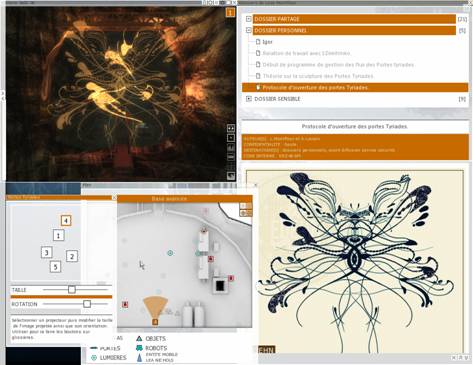Collapse the DOSSIER PERSONNEL folder

[249, 30]
